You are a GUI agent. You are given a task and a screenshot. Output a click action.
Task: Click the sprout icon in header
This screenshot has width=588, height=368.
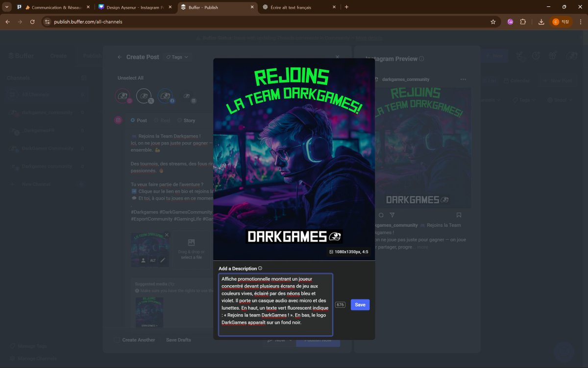coord(521,56)
